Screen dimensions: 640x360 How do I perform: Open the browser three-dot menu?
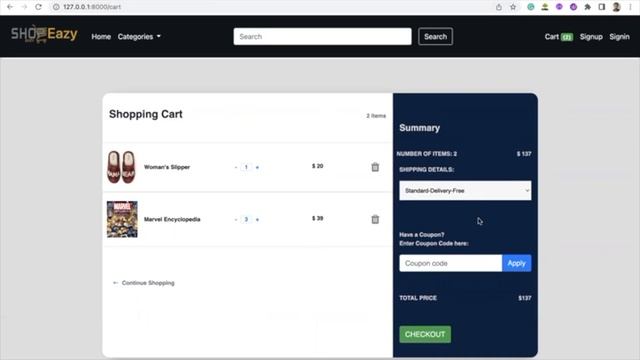tap(631, 7)
